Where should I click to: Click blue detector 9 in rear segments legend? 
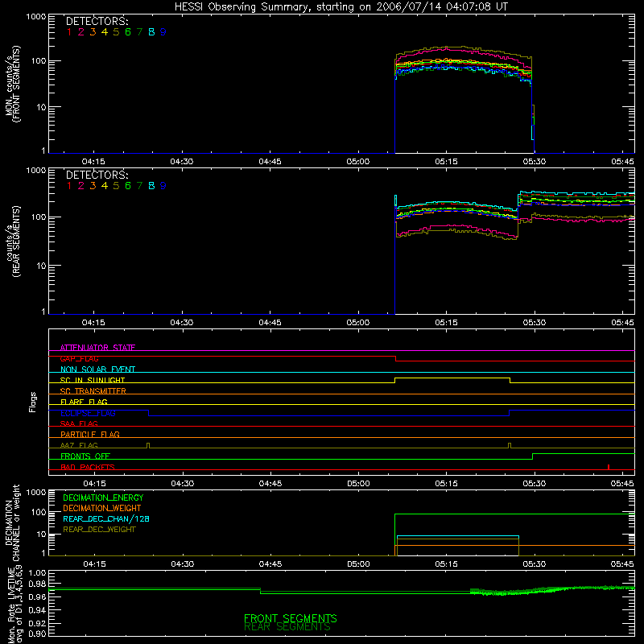pos(163,186)
